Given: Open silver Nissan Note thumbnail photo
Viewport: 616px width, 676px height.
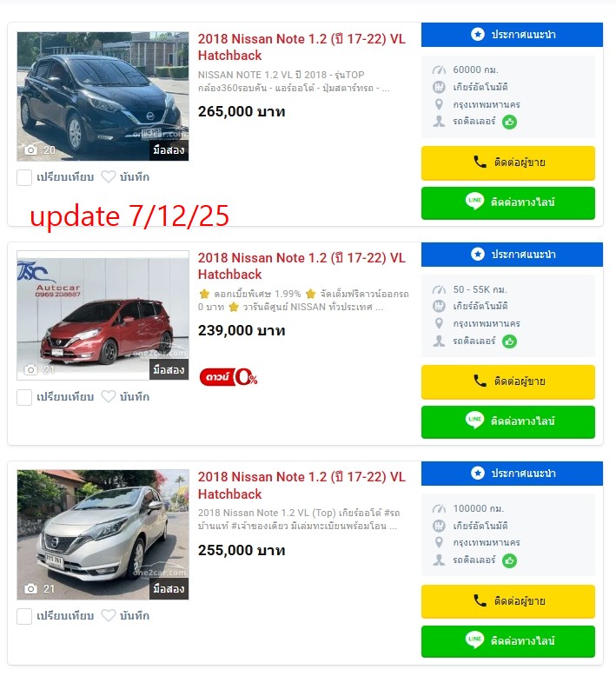Looking at the screenshot, I should pos(103,534).
